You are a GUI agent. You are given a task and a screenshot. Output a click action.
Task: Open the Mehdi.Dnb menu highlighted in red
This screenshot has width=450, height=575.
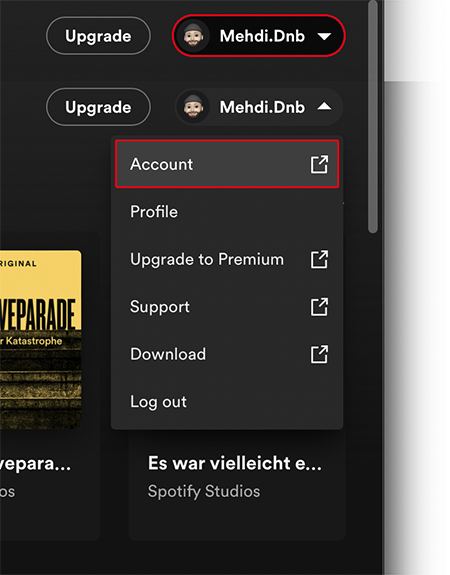tap(259, 36)
